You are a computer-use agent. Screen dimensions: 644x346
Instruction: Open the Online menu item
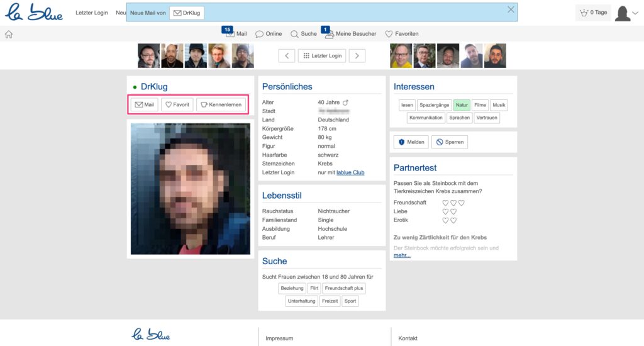(269, 34)
